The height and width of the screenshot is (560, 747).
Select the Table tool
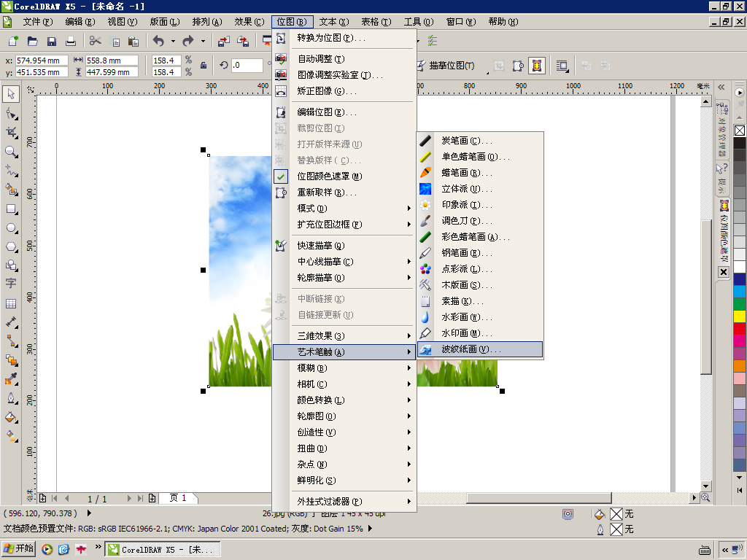click(x=11, y=303)
